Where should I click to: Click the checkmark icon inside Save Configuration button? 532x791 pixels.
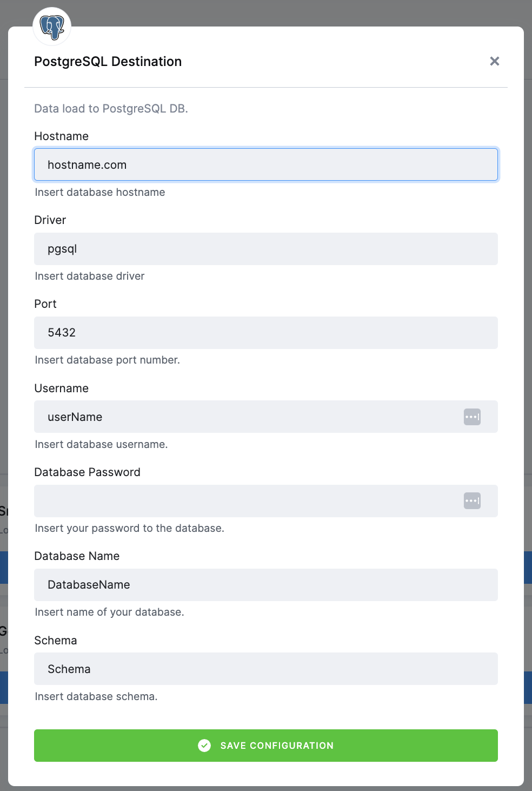[x=204, y=746]
